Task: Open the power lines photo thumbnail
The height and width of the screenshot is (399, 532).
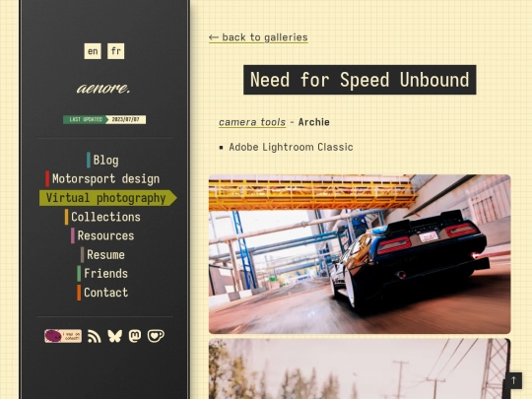Action: tap(360, 368)
